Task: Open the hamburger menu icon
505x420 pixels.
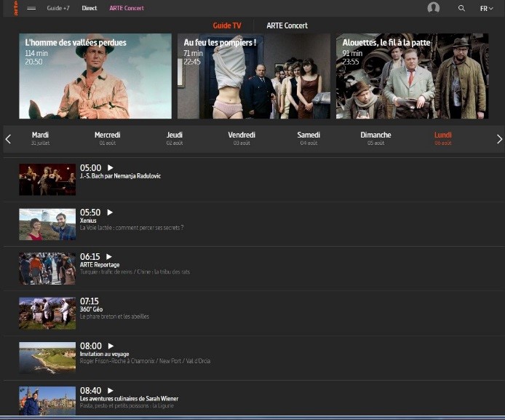Action: pos(31,9)
